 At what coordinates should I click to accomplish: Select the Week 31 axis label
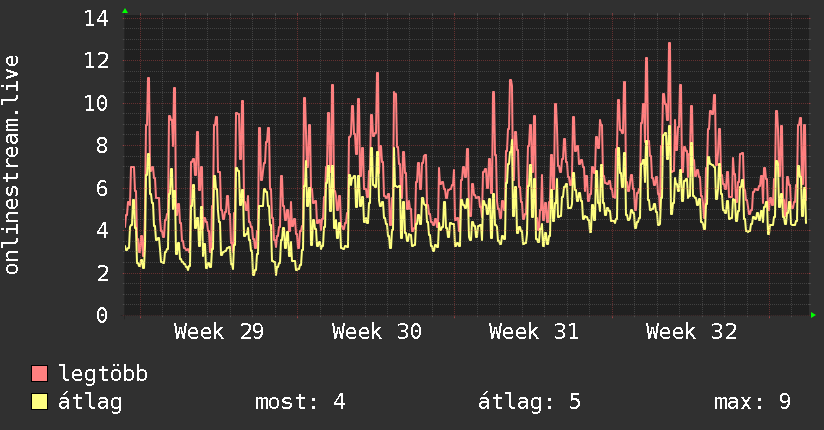[x=533, y=332]
